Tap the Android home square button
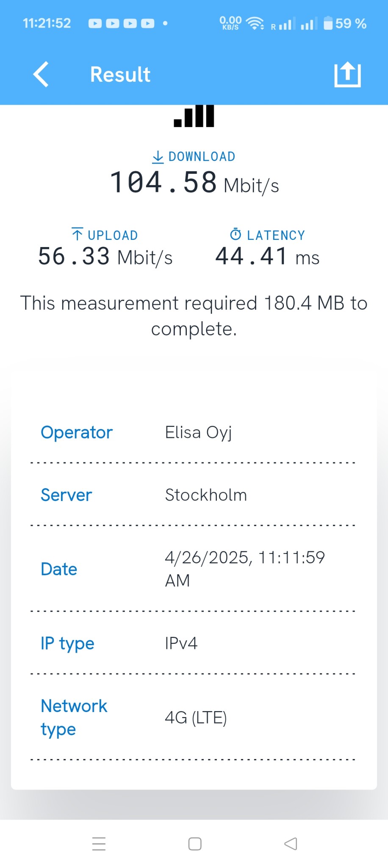388x868 pixels. (195, 844)
